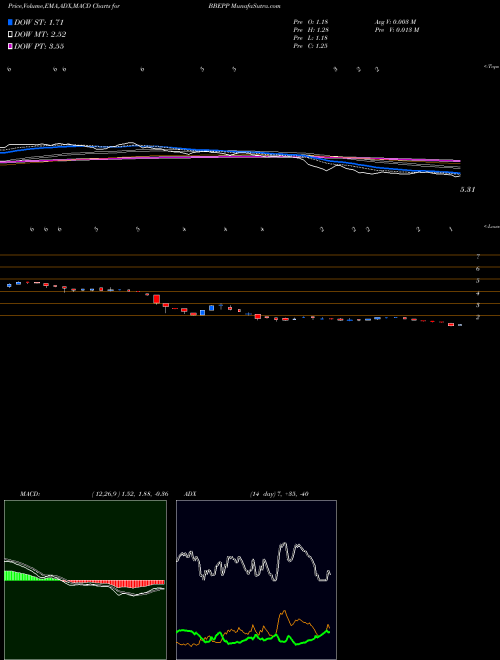This screenshot has height=660, width=500.
Task: Click the blue DOW ST legend swatch
Action: click(10, 22)
